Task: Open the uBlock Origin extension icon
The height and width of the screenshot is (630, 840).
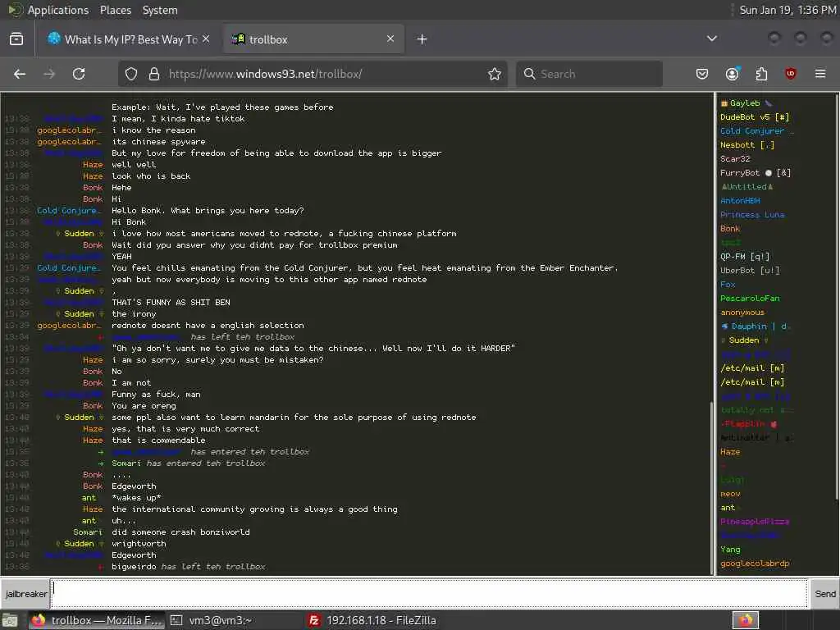Action: 791,74
